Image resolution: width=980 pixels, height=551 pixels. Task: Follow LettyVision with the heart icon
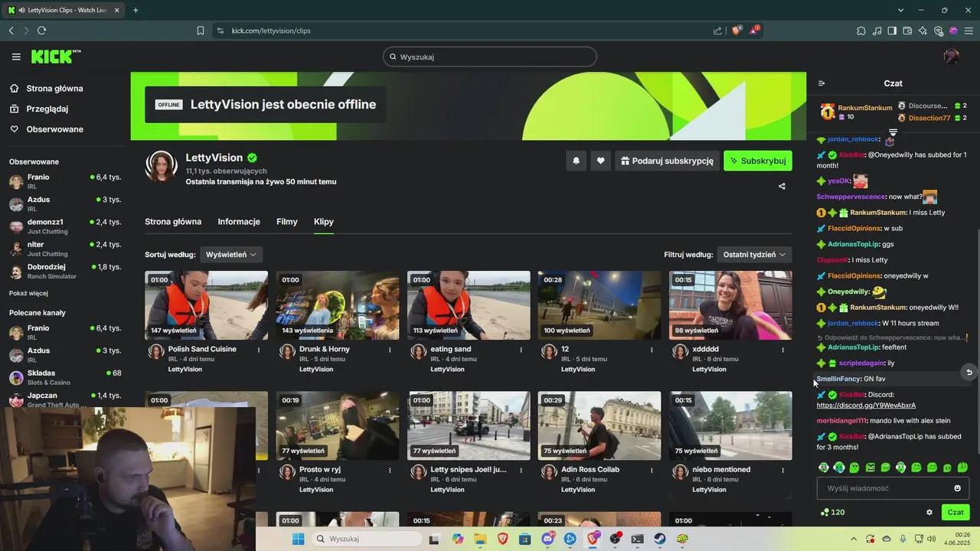point(600,161)
